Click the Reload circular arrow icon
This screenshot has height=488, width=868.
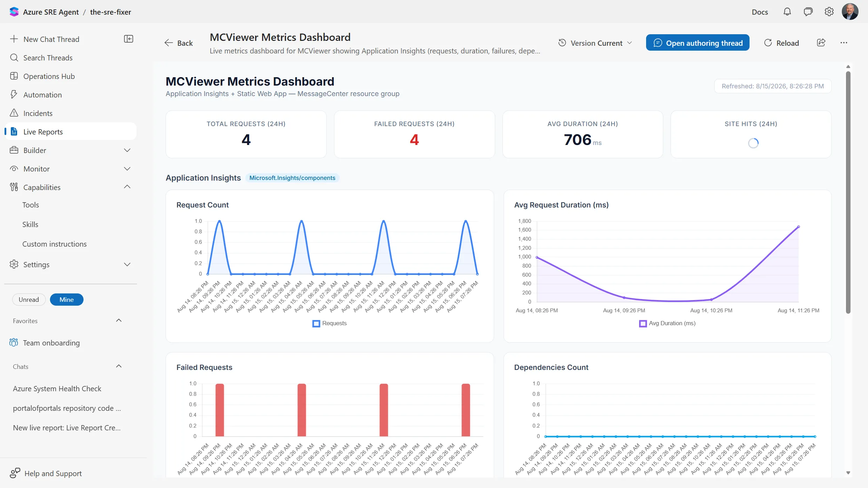[768, 43]
